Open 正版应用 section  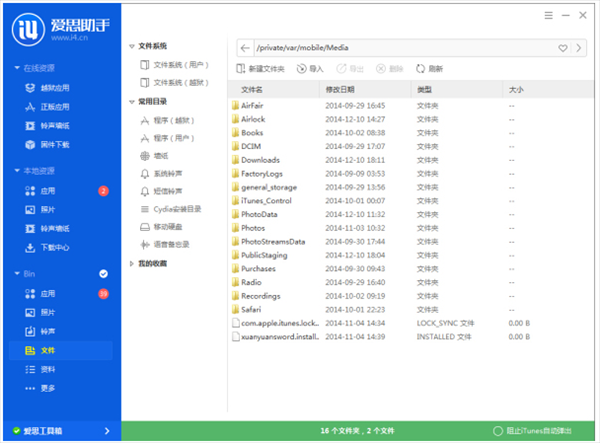point(47,107)
